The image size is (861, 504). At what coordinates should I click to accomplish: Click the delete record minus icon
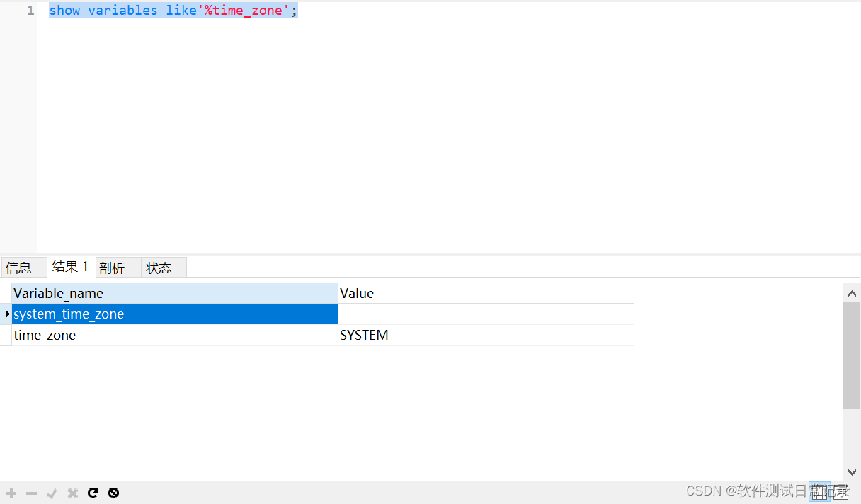point(31,493)
